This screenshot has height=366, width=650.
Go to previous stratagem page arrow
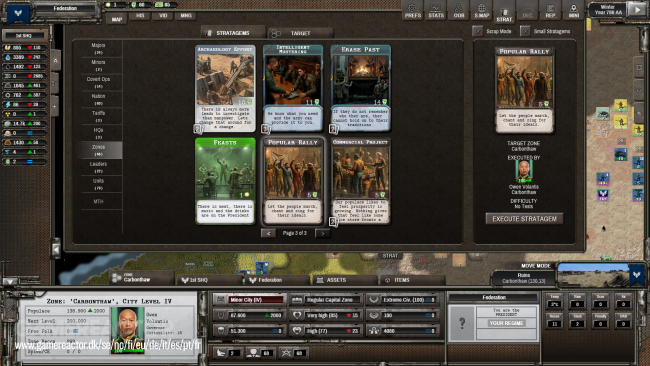tap(268, 233)
